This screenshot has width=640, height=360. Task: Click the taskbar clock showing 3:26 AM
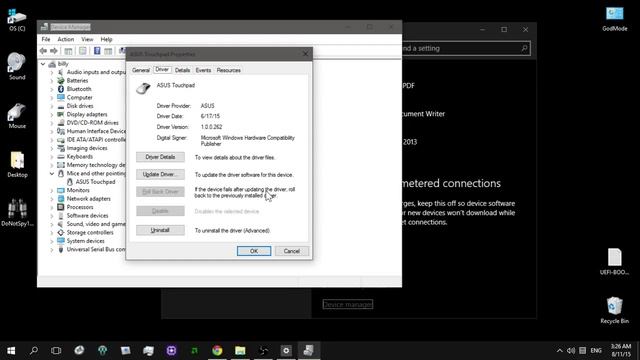click(620, 351)
